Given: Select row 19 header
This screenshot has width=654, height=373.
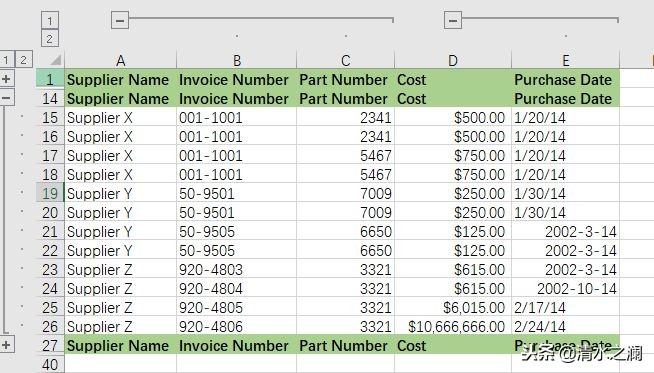Looking at the screenshot, I should [x=50, y=193].
